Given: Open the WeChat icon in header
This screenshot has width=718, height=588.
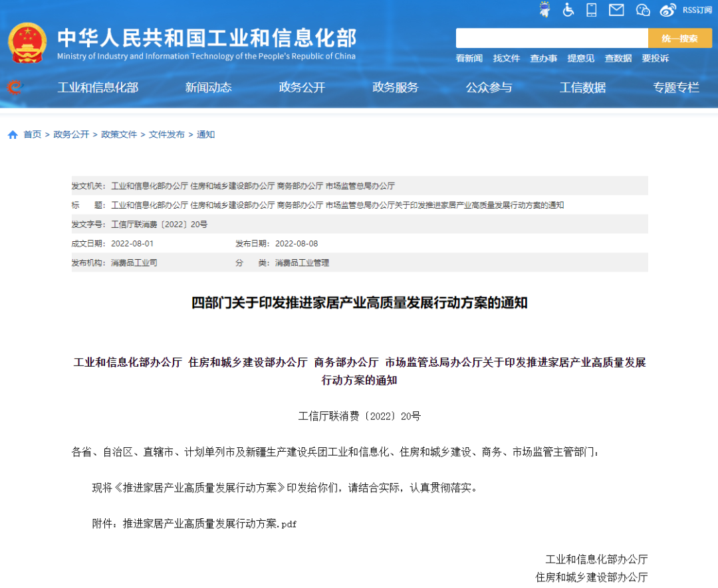Looking at the screenshot, I should tap(642, 10).
